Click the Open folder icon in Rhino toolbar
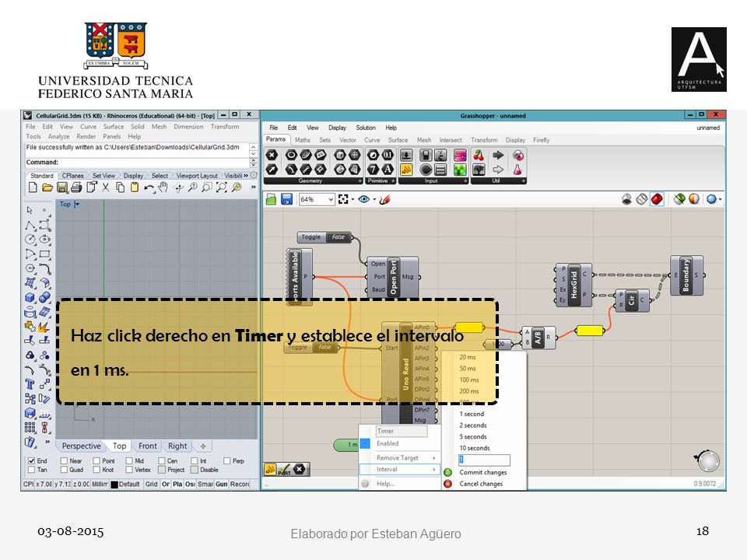The width and height of the screenshot is (747, 560). (47, 187)
